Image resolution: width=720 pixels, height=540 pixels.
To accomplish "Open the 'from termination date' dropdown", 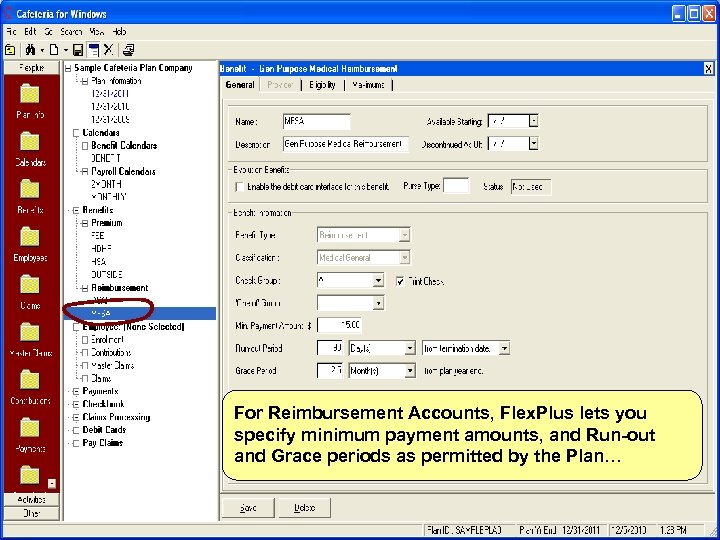I will [x=504, y=348].
